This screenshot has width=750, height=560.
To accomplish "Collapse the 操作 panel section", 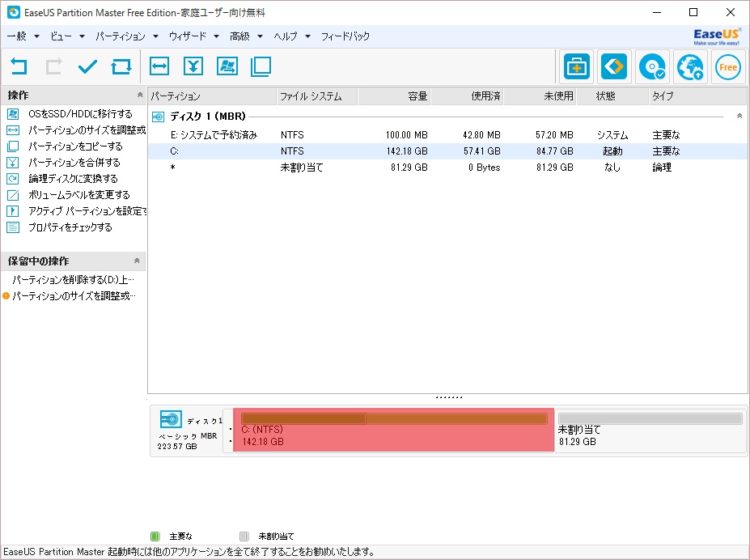I will (140, 95).
